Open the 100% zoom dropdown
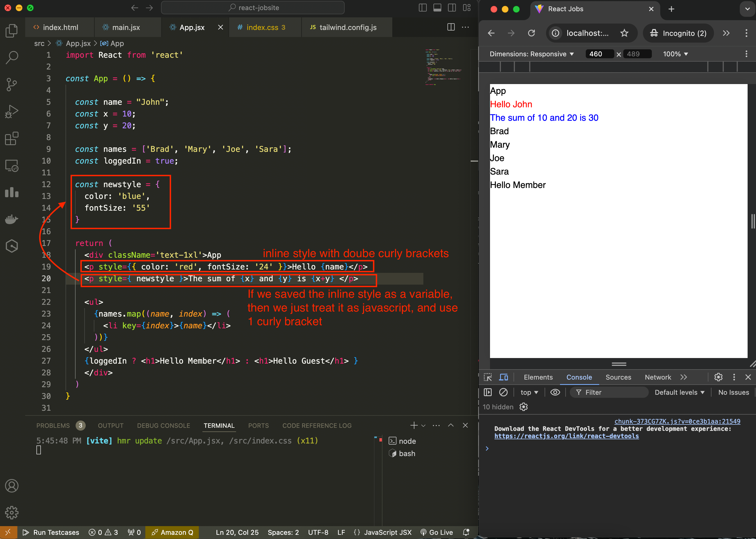This screenshot has height=539, width=756. click(x=675, y=54)
